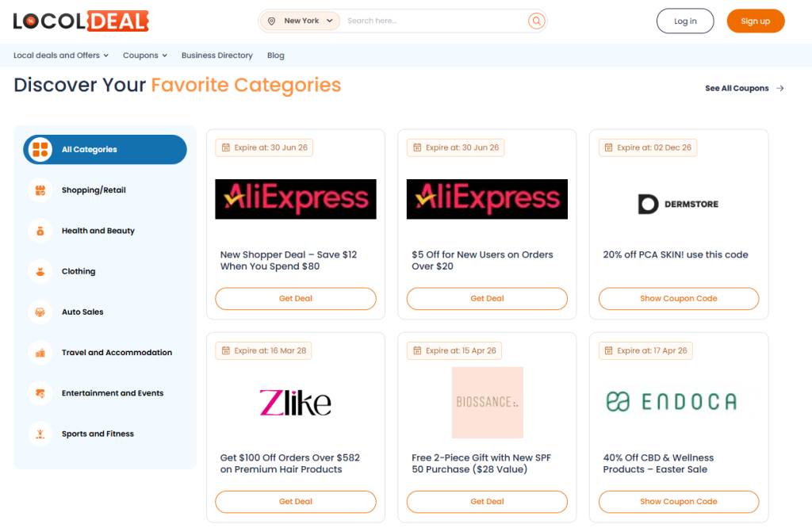Screen dimensions: 812x528
Task: Select the Business Directory menu item
Action: 216,55
